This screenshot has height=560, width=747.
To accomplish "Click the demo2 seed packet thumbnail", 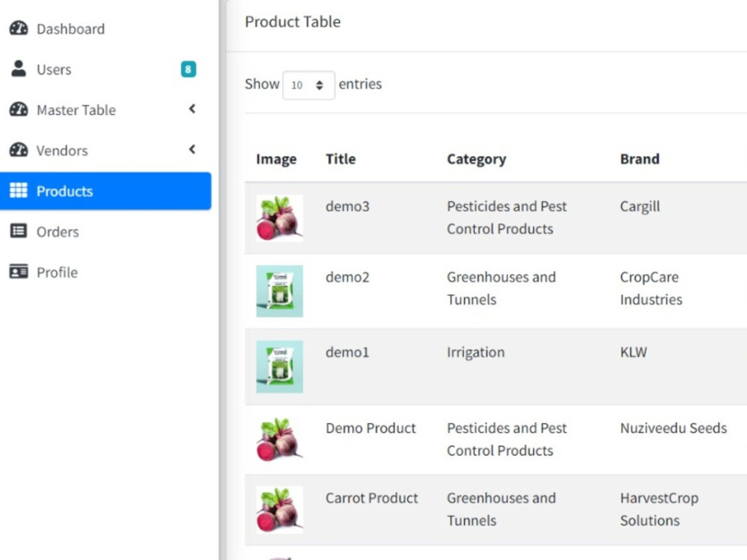I will pyautogui.click(x=279, y=291).
